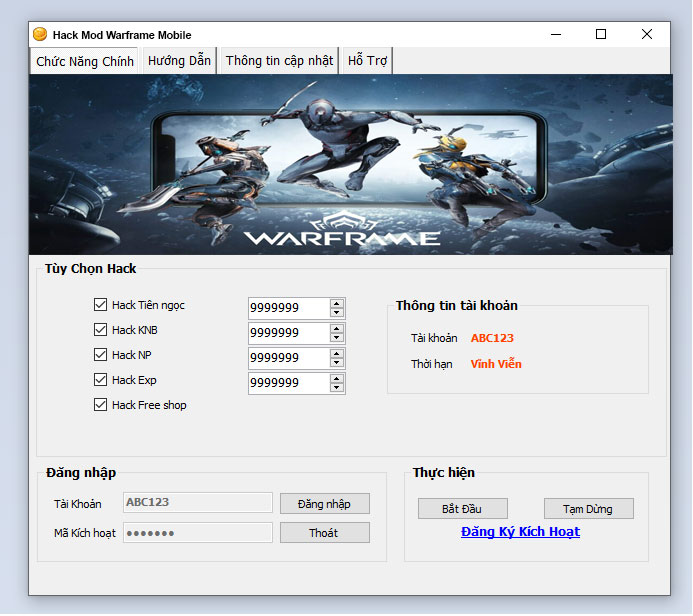Click the Đăng nhập button

(x=324, y=504)
